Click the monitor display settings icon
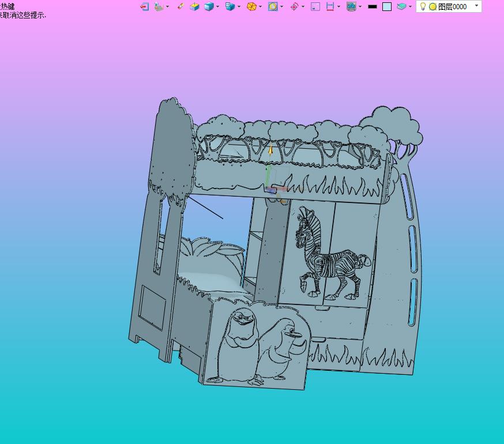The height and width of the screenshot is (444, 504). tap(351, 7)
